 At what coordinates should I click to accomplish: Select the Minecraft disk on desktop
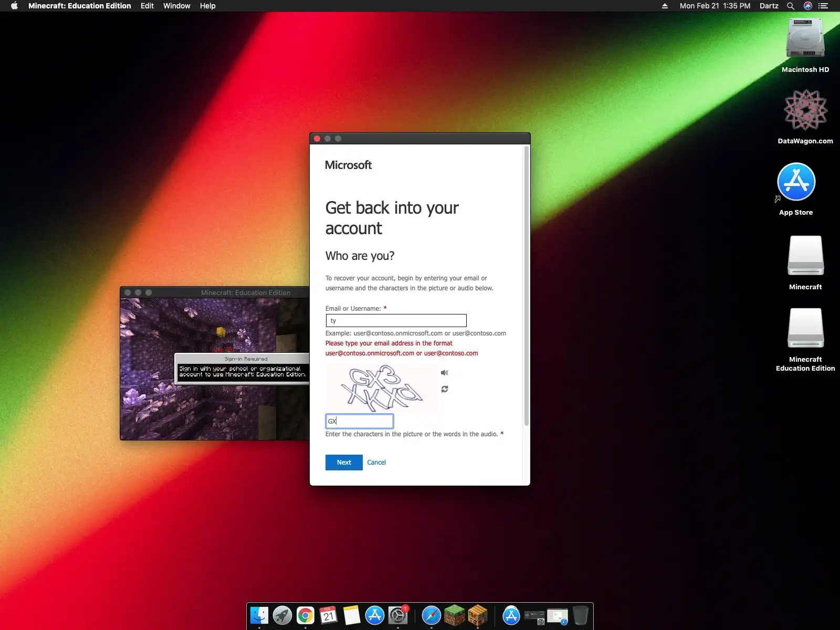(805, 263)
